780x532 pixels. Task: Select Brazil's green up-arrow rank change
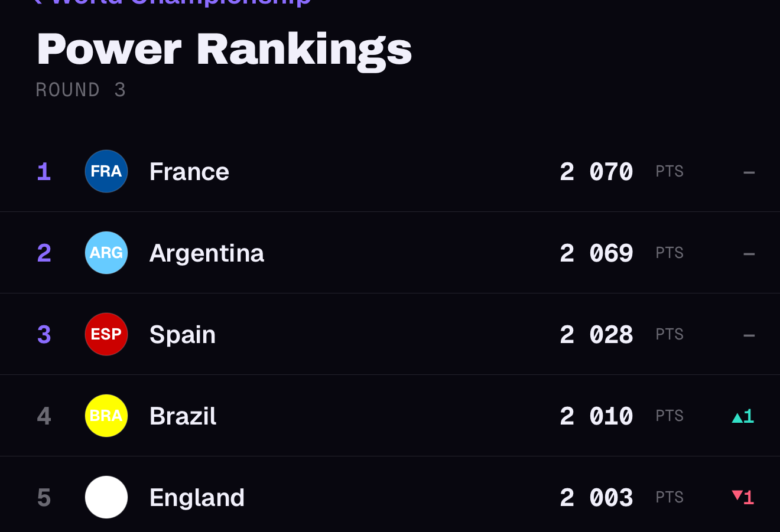pyautogui.click(x=743, y=416)
